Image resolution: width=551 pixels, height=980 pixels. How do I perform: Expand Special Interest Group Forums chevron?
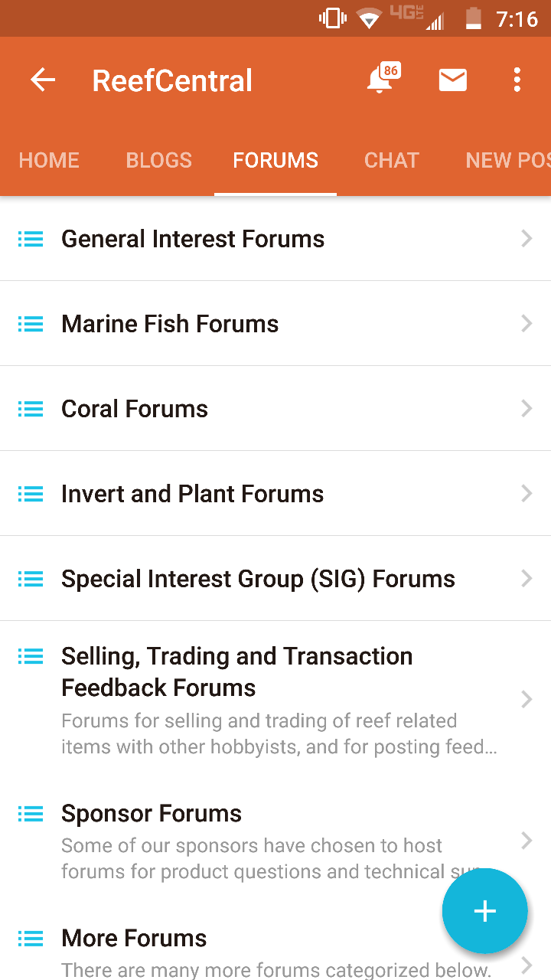click(x=527, y=579)
